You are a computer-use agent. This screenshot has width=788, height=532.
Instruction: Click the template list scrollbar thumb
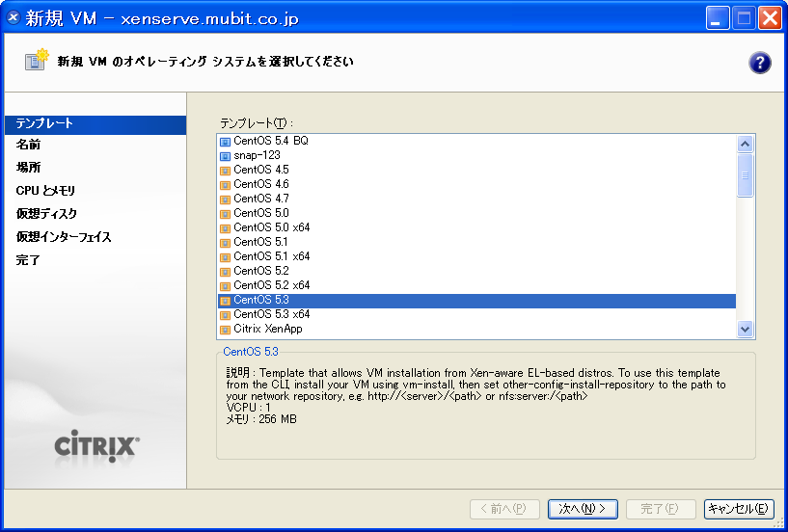pos(745,175)
